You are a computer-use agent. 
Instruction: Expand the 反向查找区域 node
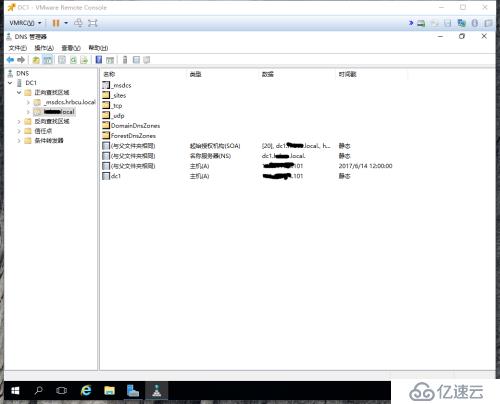[x=19, y=121]
